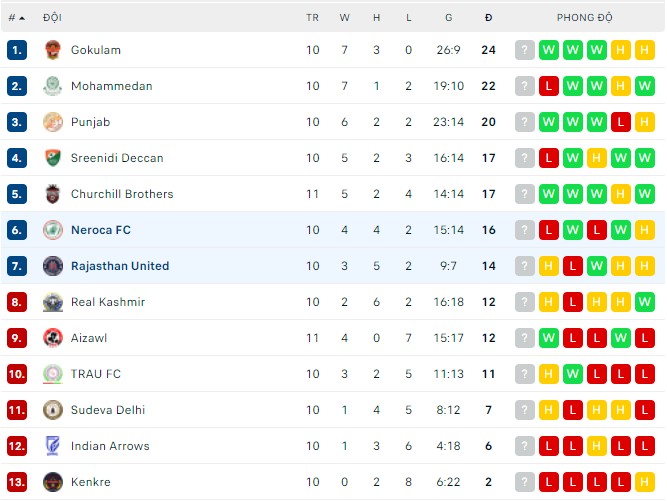Click the Rajasthan United club crest
The height and width of the screenshot is (501, 667).
53,266
